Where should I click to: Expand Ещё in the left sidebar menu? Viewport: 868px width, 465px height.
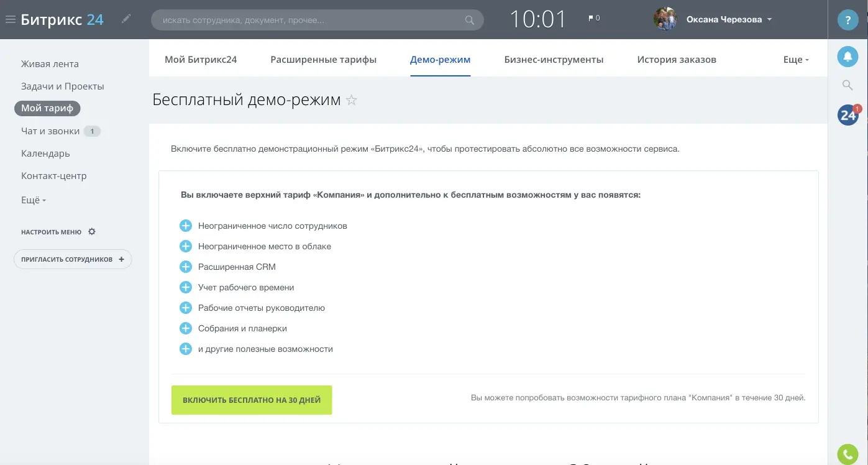pyautogui.click(x=34, y=200)
